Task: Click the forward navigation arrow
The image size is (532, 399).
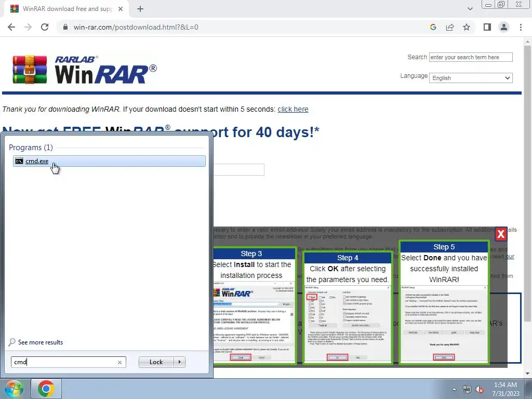Action: click(28, 27)
